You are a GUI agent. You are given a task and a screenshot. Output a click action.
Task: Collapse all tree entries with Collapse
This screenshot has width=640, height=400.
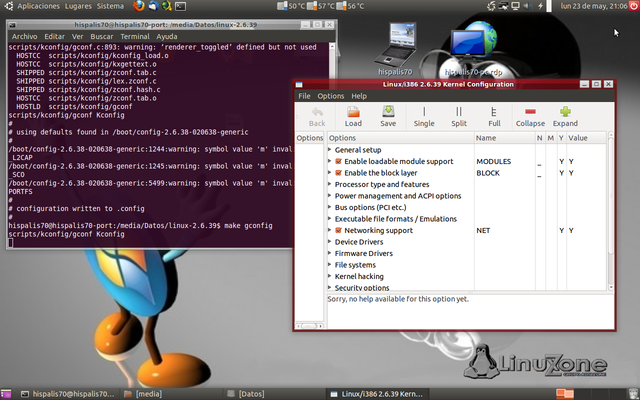[x=530, y=117]
